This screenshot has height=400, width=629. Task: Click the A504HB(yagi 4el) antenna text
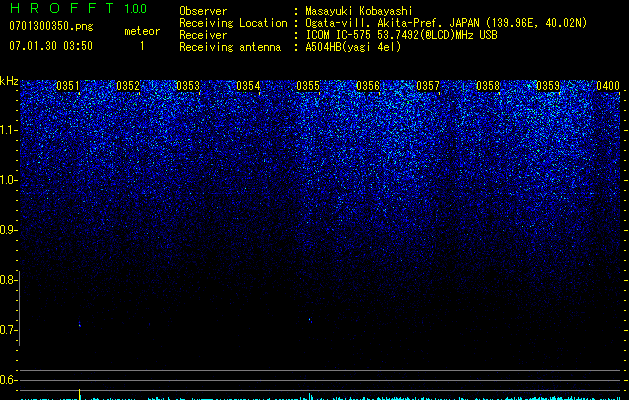(x=353, y=47)
